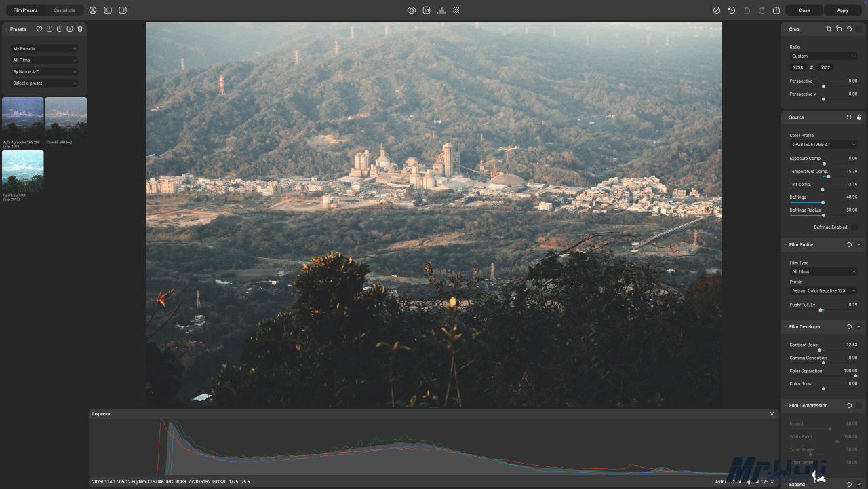Delete preset with the trash icon
This screenshot has height=490, width=868.
pos(80,29)
